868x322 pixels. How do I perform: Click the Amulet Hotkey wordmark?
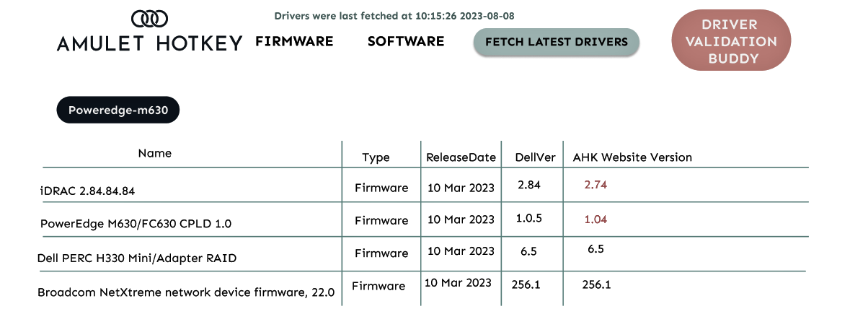[150, 43]
